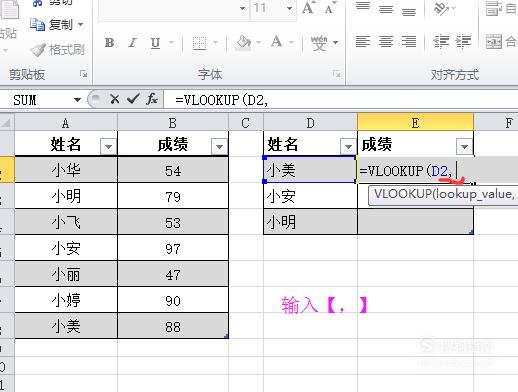Image resolution: width=518 pixels, height=392 pixels.
Task: Click the increase font size icon
Action: pos(309,7)
